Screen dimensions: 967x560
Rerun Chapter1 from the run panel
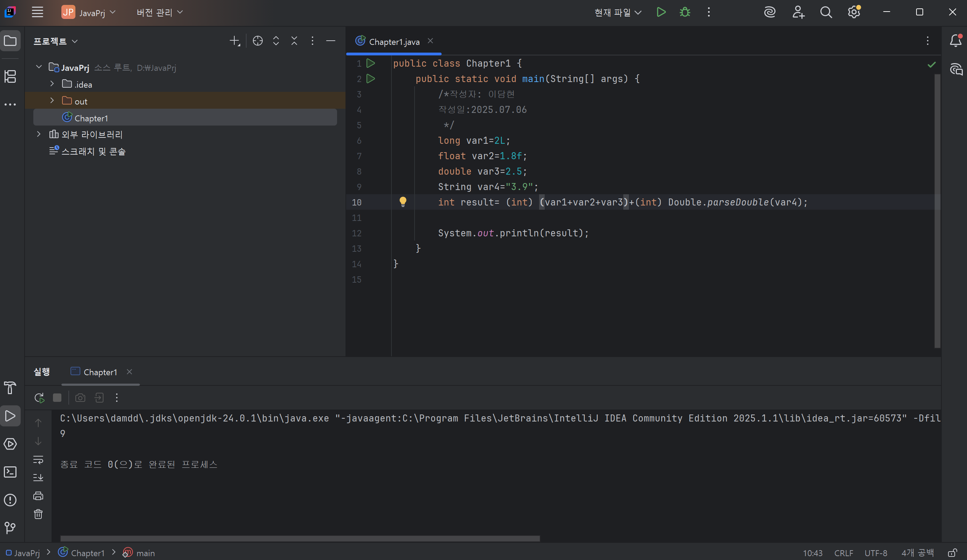[x=39, y=398]
